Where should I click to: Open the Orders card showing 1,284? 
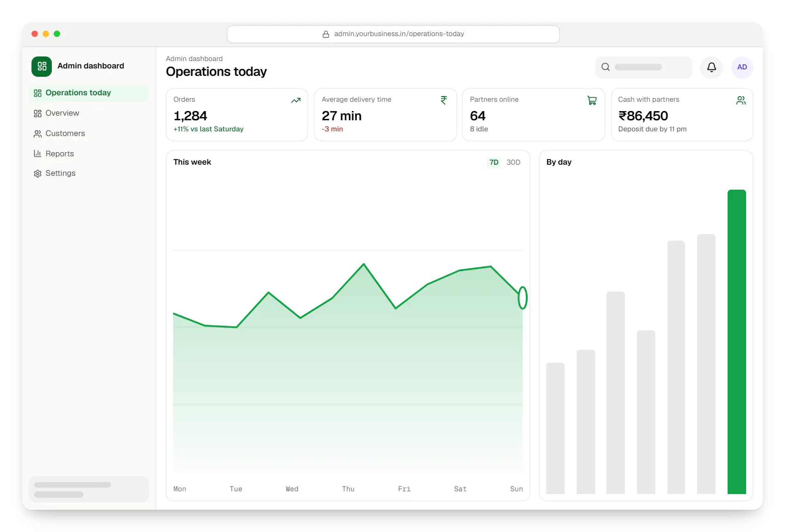pos(237,115)
